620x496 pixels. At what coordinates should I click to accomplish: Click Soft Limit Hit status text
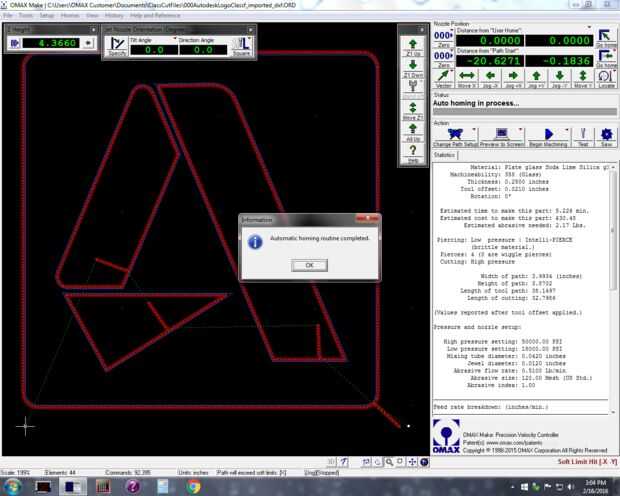587,462
